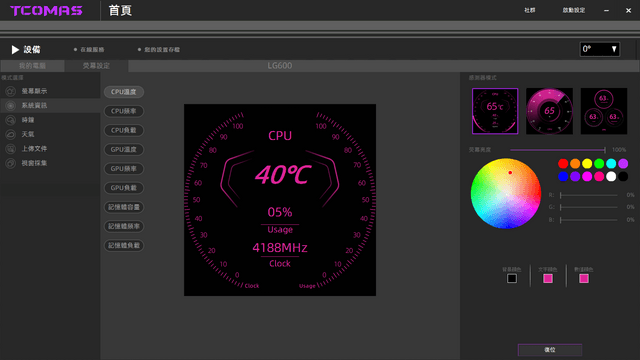Select the 系統資訊 sidebar icon
Screen dimensions: 640x360
click(x=11, y=106)
